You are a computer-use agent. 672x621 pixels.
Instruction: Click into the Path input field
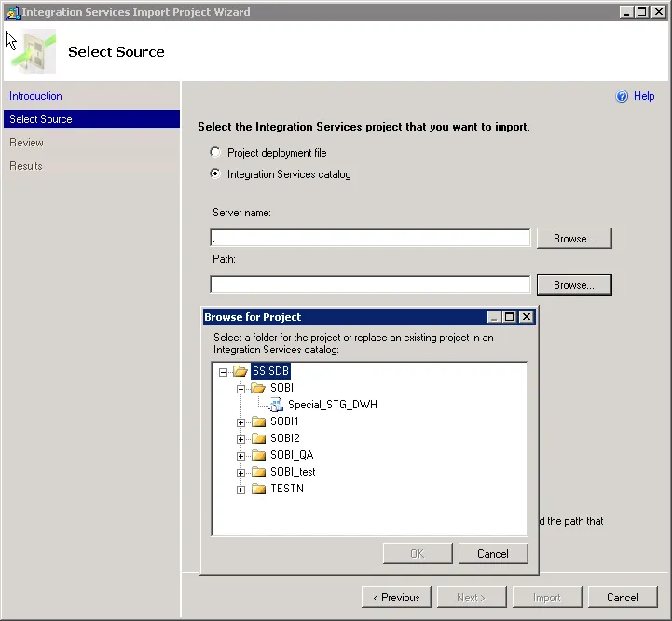pos(370,284)
